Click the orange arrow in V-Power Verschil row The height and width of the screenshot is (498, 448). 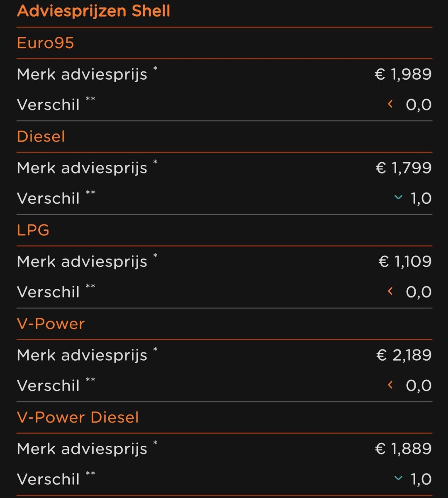[x=390, y=385]
